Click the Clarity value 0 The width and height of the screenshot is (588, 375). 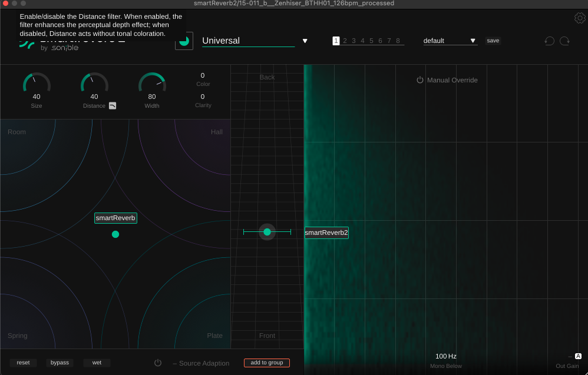pyautogui.click(x=203, y=97)
